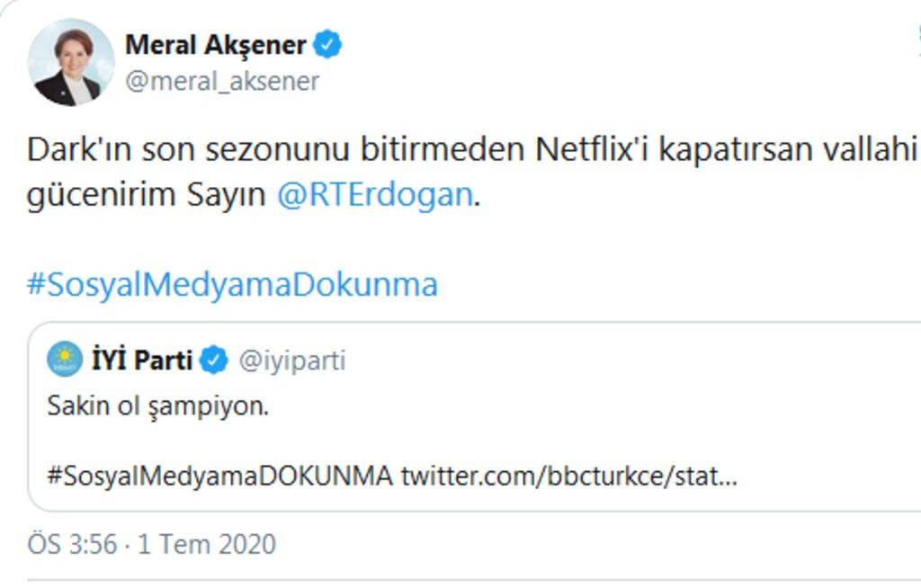Click the tweet time "ÖS 3:56"
921x588 pixels.
click(x=72, y=545)
